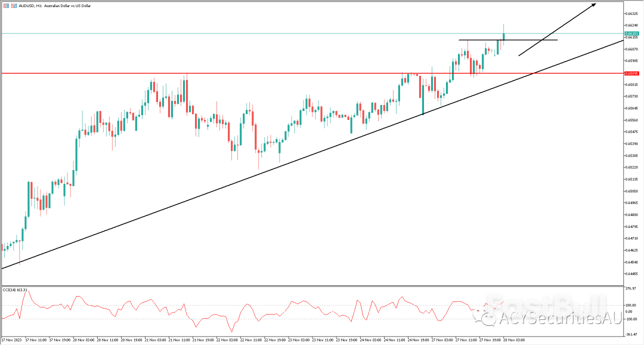Click the 22 Nov 03:00 time label
This screenshot has height=345, width=644.
point(228,340)
